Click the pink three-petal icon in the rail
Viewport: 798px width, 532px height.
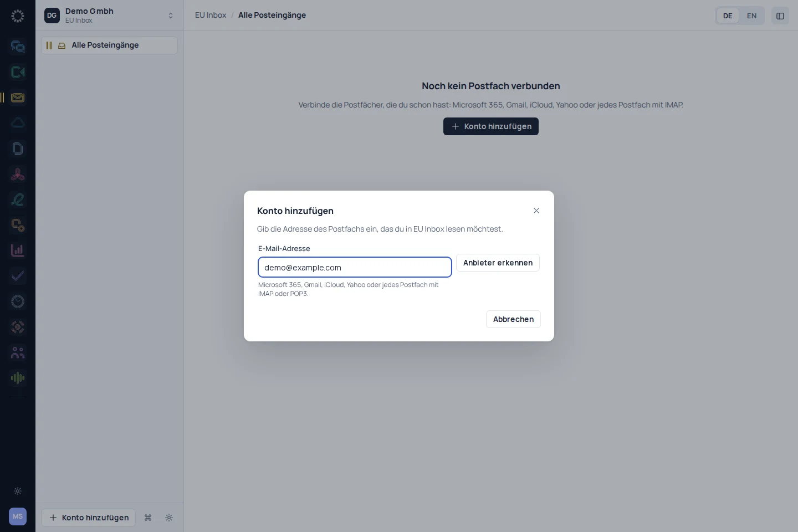[x=18, y=174]
